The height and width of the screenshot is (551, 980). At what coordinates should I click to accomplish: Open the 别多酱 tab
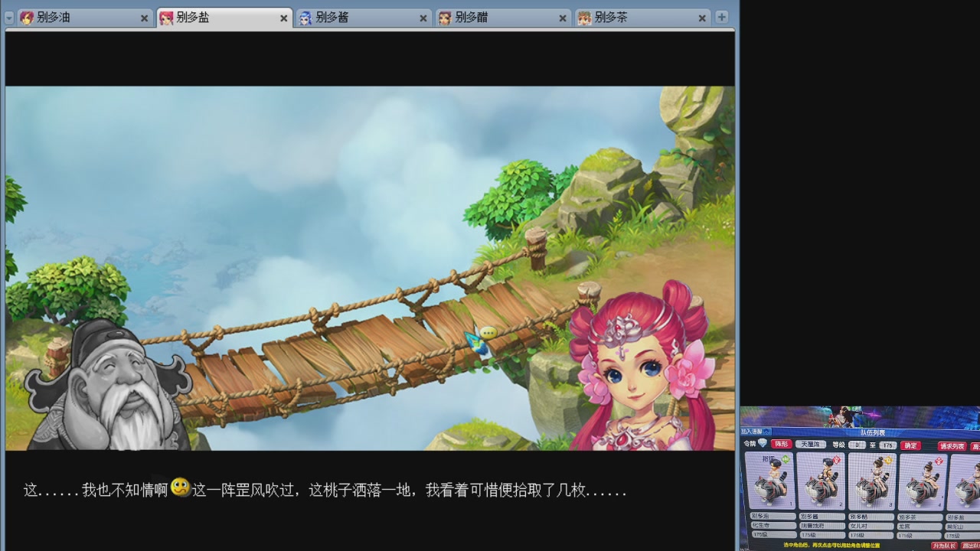pyautogui.click(x=363, y=18)
